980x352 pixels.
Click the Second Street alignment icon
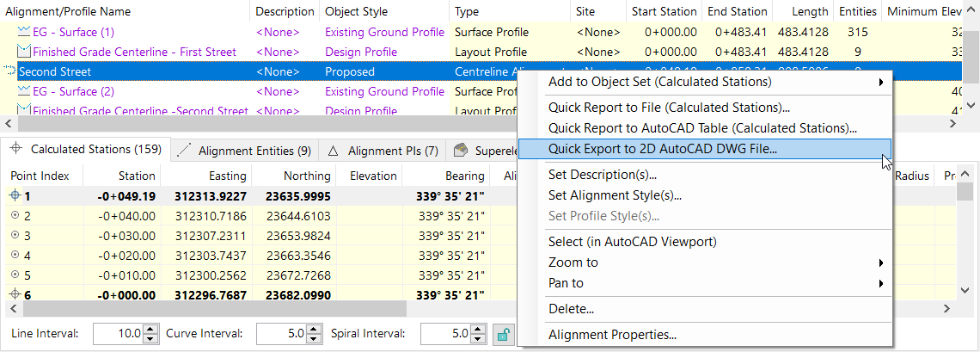click(9, 71)
